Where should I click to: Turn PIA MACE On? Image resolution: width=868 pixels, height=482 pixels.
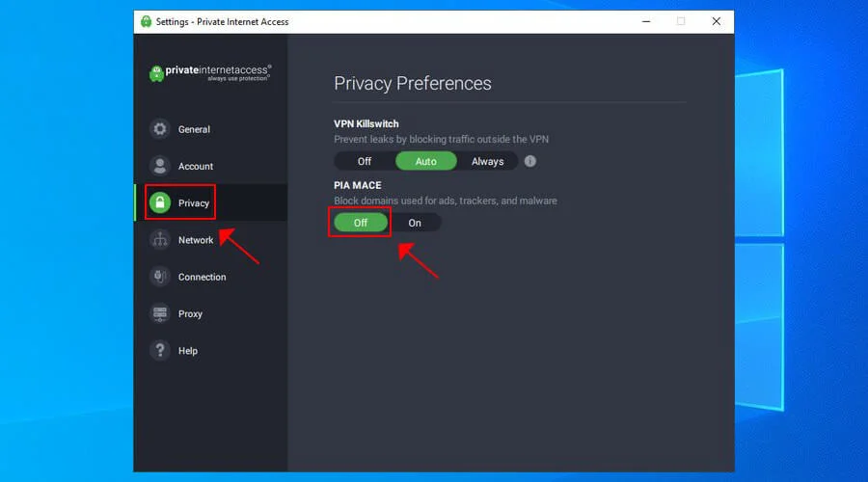pyautogui.click(x=415, y=223)
